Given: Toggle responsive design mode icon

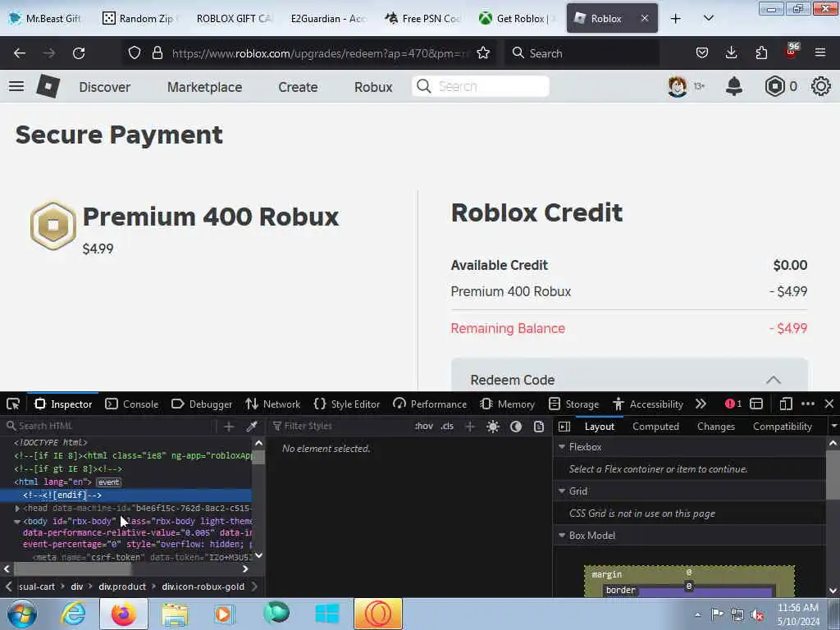Looking at the screenshot, I should click(x=786, y=404).
